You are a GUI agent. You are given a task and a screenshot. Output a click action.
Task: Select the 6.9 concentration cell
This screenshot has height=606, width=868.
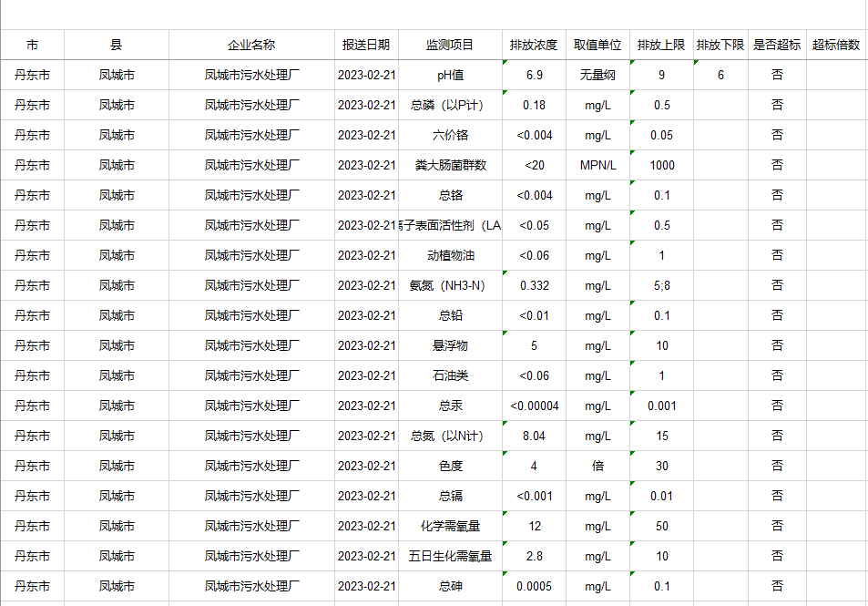[534, 75]
